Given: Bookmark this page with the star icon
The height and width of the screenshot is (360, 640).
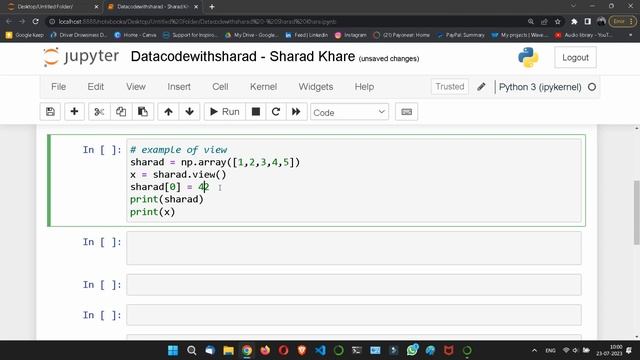Looking at the screenshot, I should coord(558,22).
